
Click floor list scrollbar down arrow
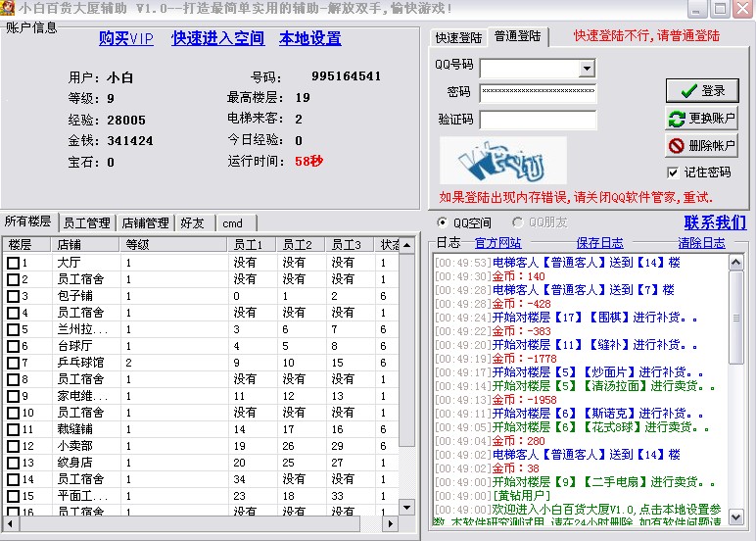(407, 508)
